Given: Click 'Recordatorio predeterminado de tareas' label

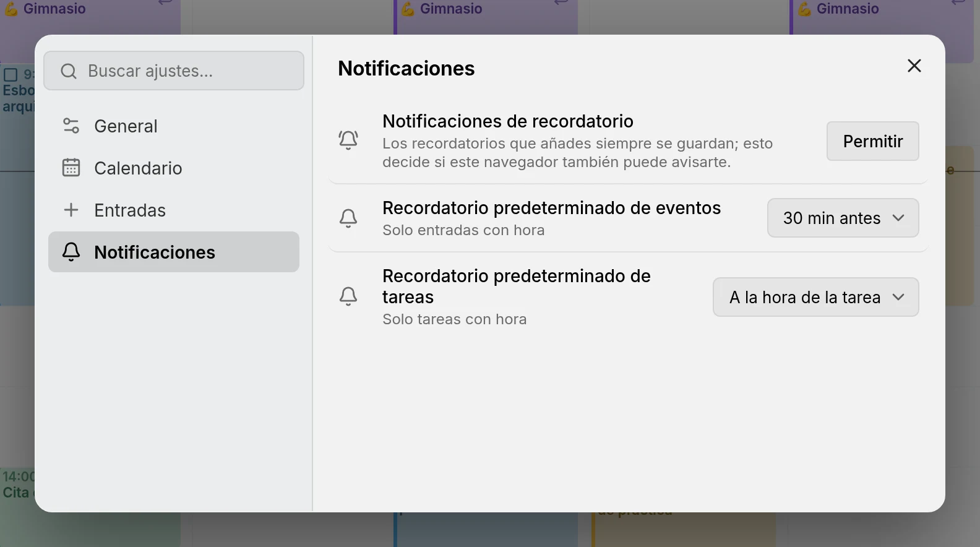Looking at the screenshot, I should coord(517,286).
